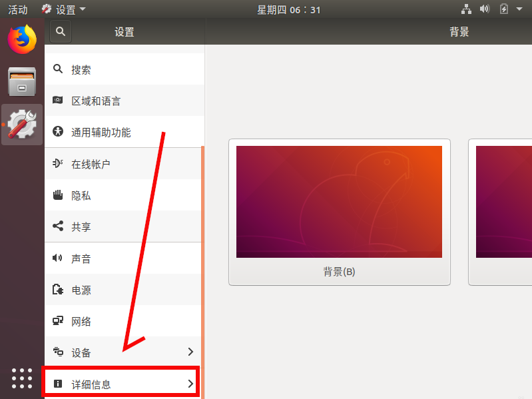This screenshot has width=532, height=399.
Task: Select 通用辅助功能 accessibility entry
Action: tap(125, 132)
